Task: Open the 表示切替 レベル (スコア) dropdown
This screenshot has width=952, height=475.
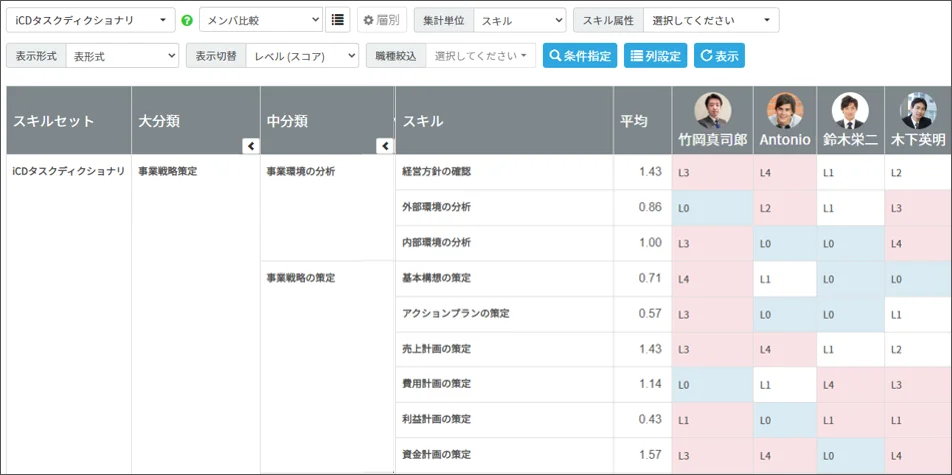Action: click(301, 56)
